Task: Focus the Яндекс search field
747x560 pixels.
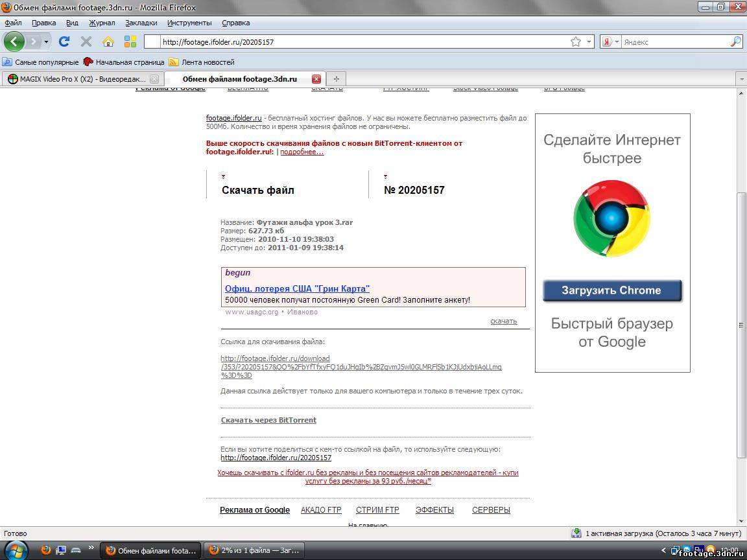Action: pyautogui.click(x=675, y=42)
